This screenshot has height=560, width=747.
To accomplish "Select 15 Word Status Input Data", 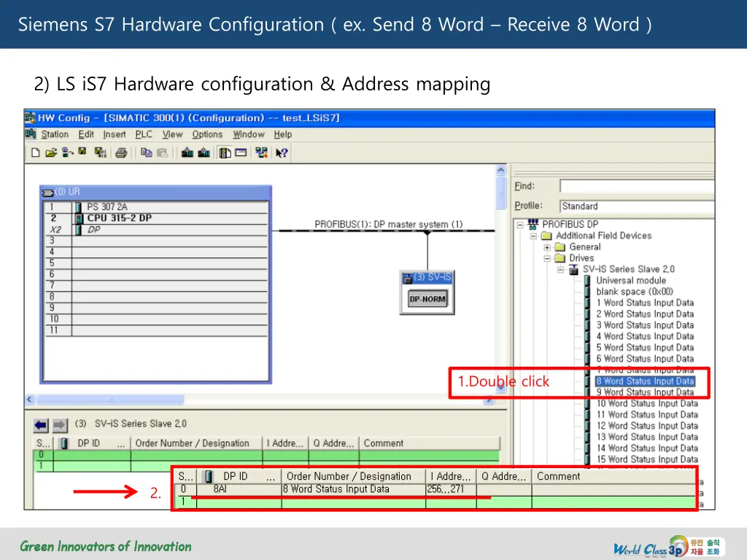I will click(x=648, y=459).
